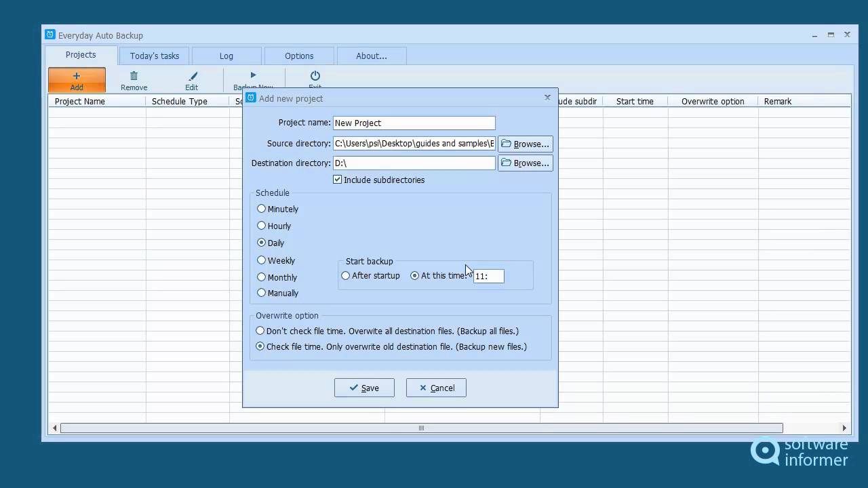Viewport: 868px width, 488px height.
Task: Select the Weekly schedule option
Action: 262,260
